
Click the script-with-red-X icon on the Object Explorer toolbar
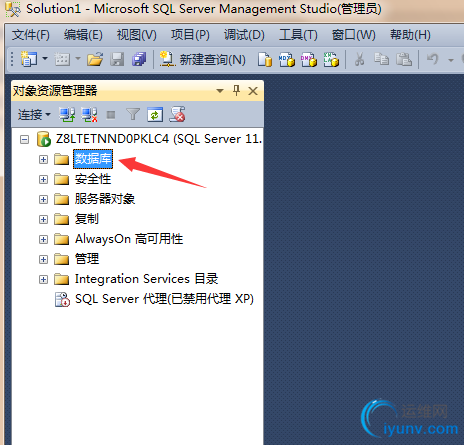(177, 114)
